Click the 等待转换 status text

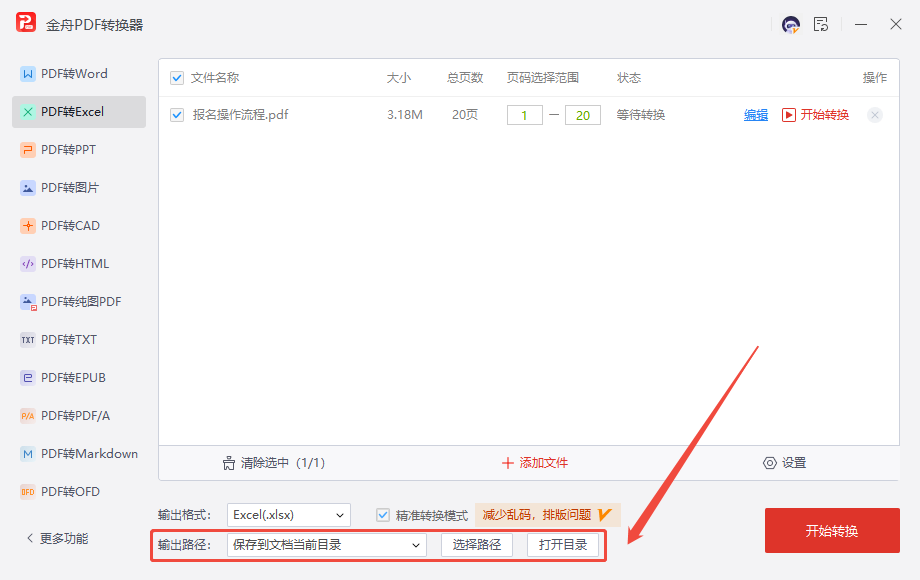click(641, 115)
